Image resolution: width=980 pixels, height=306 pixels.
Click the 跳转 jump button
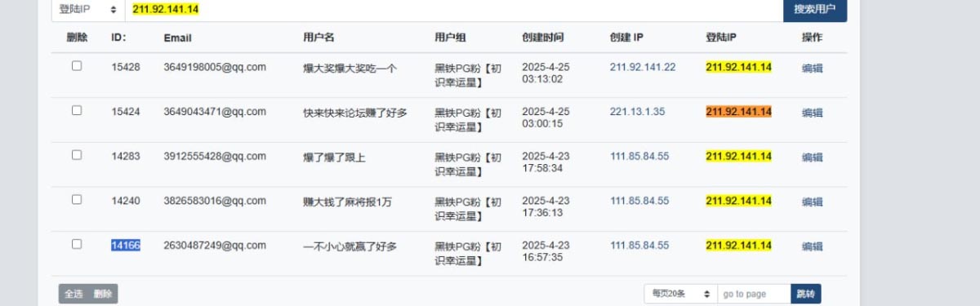pos(805,294)
